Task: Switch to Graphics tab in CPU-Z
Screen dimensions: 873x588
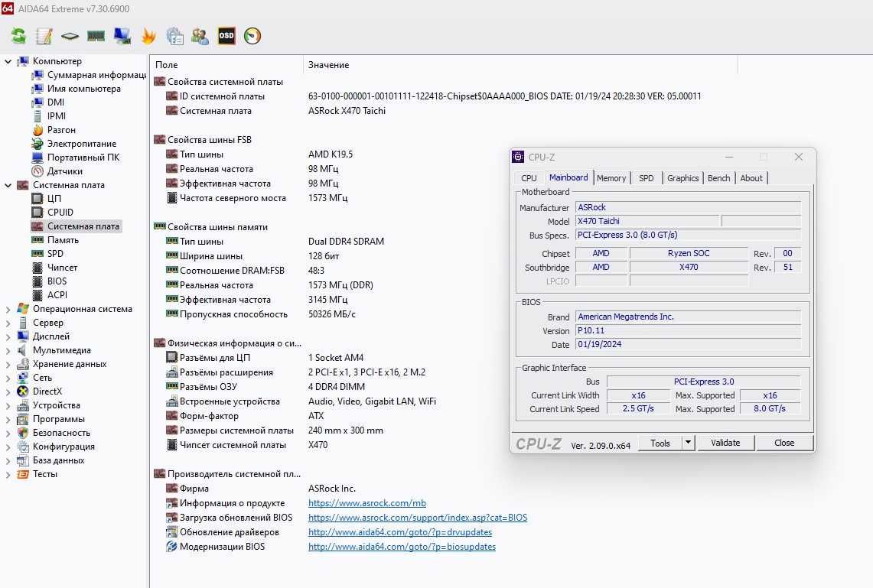Action: tap(682, 178)
